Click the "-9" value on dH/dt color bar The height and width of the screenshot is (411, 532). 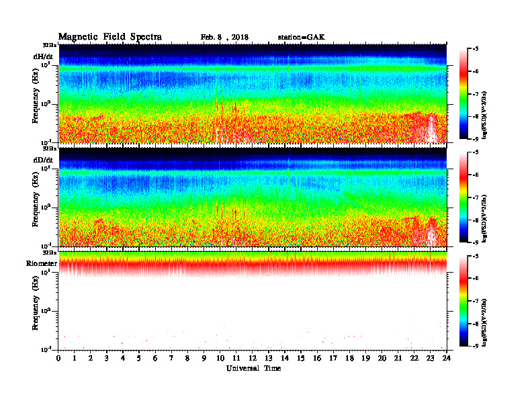pos(476,139)
